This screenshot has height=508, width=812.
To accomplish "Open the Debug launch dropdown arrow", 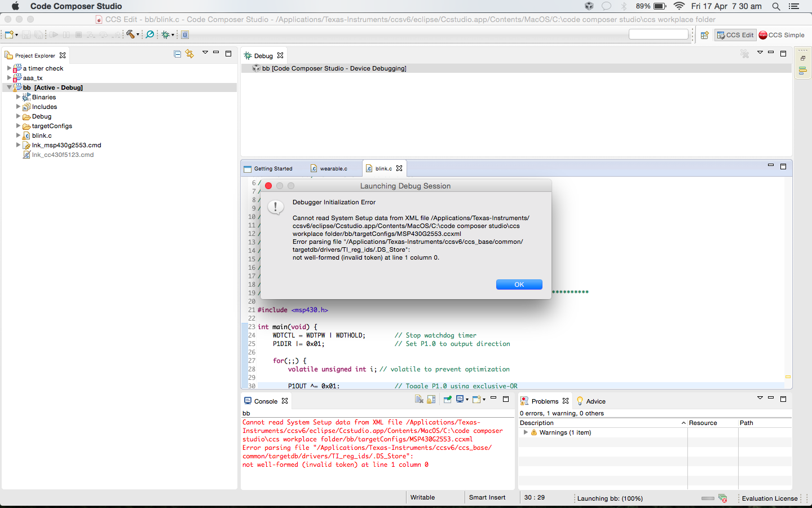I will 173,35.
